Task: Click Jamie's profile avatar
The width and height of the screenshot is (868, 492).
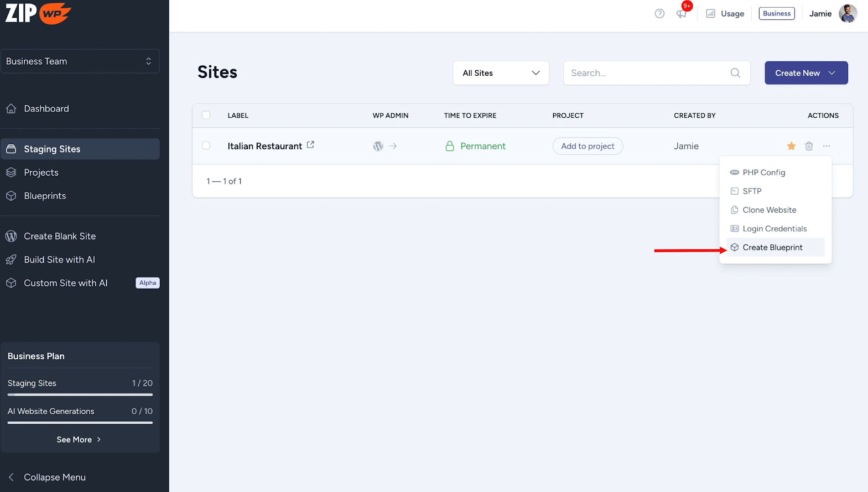Action: tap(848, 14)
